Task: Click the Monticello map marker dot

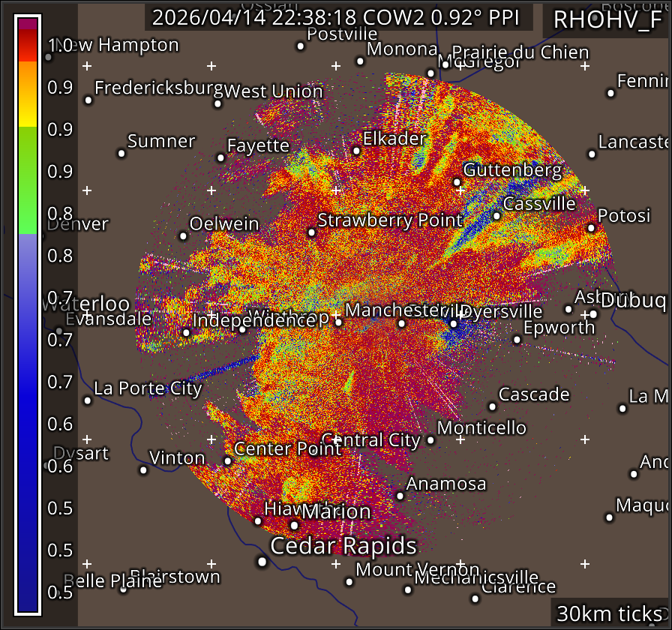Action: [430, 440]
